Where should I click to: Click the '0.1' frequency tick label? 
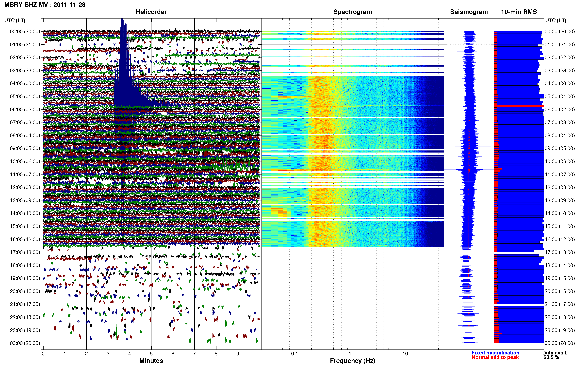294,354
